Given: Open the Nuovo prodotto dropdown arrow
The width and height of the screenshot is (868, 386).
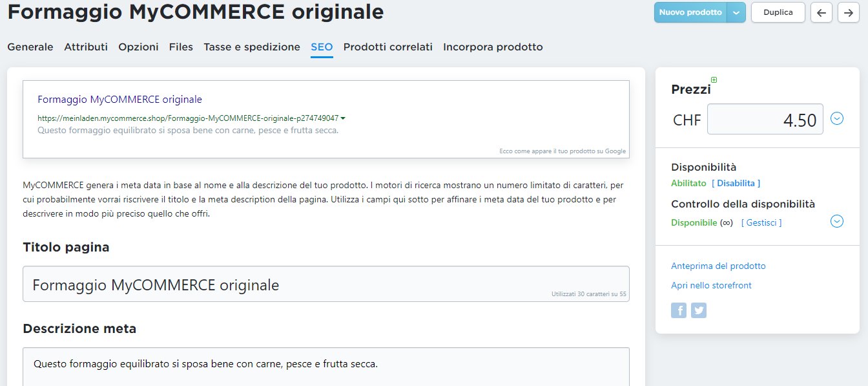Looking at the screenshot, I should (x=736, y=12).
